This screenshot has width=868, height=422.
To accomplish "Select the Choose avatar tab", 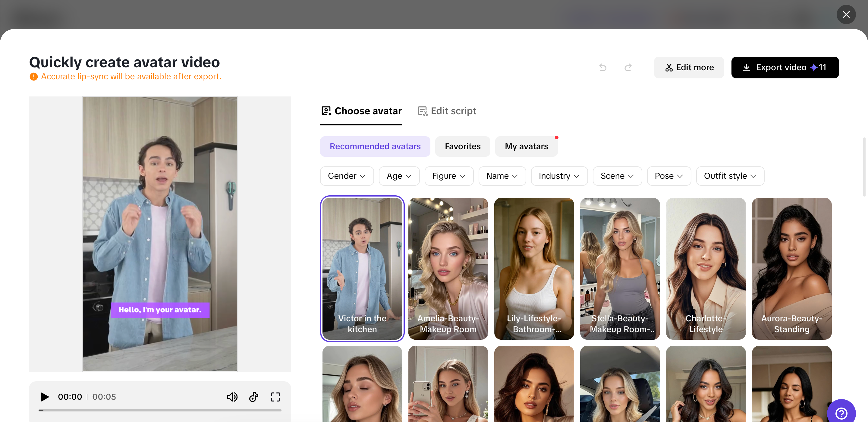I will 361,111.
